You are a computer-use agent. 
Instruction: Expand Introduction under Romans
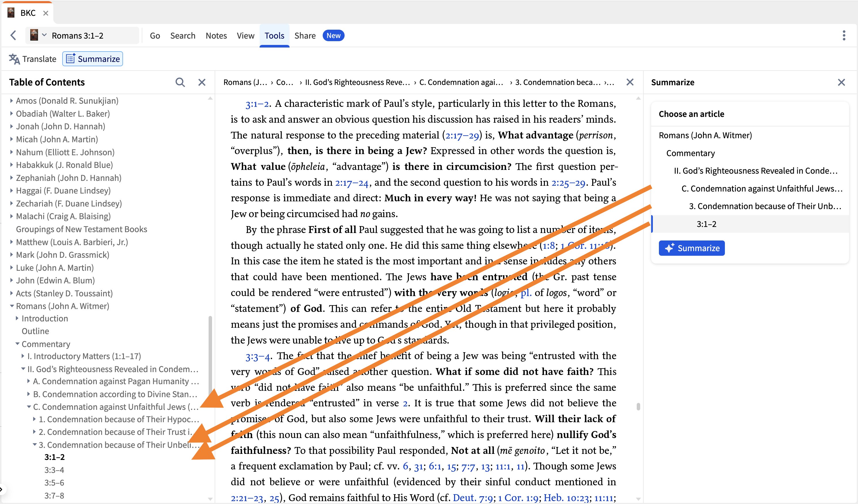coord(17,318)
